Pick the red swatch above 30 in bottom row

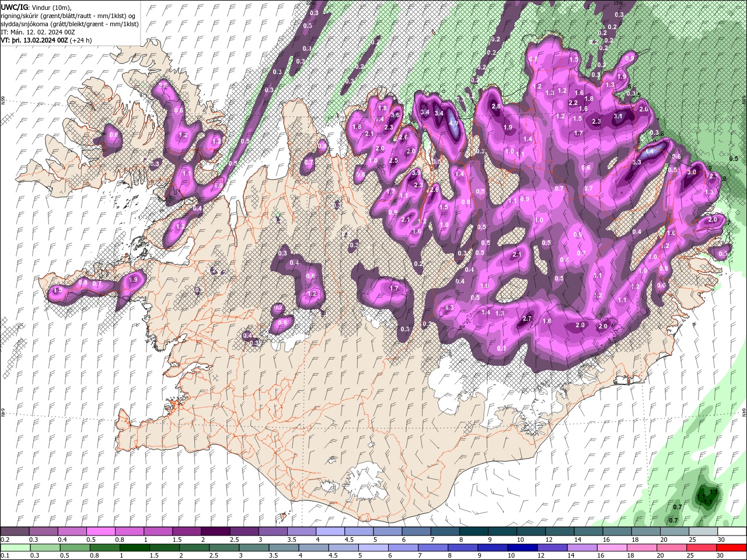[x=732, y=548]
